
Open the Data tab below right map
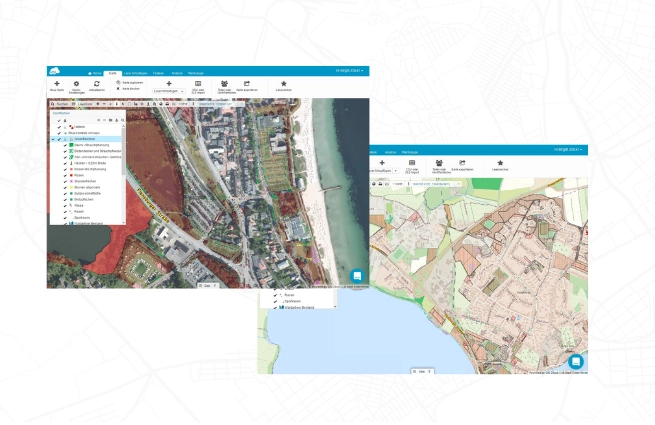coord(422,371)
